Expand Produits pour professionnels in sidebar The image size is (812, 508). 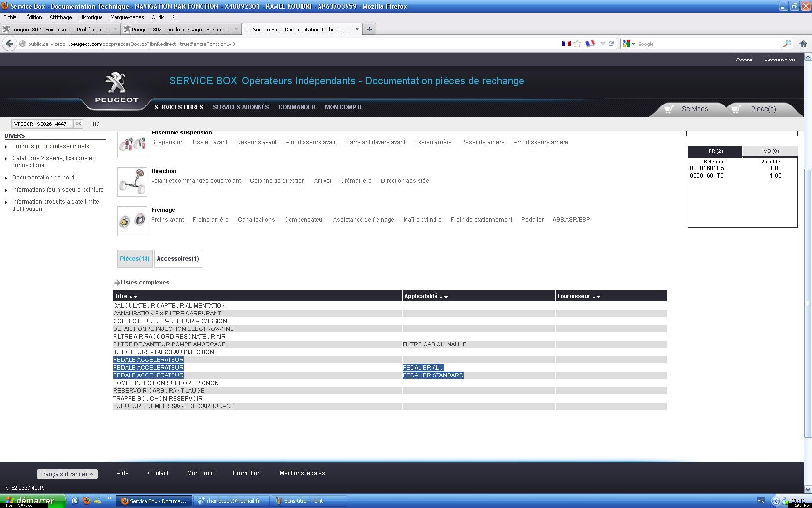pyautogui.click(x=50, y=146)
